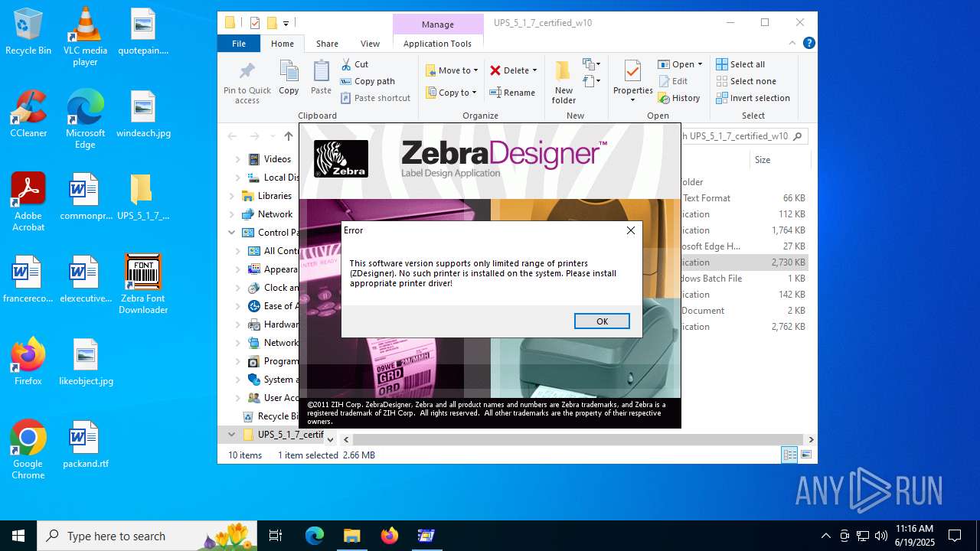Close the Error dialog with X
980x551 pixels.
click(x=631, y=230)
